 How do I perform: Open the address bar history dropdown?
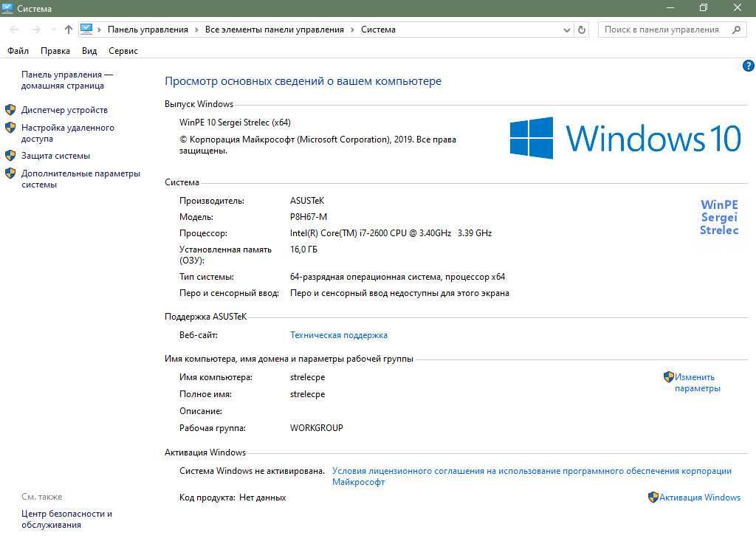click(567, 30)
